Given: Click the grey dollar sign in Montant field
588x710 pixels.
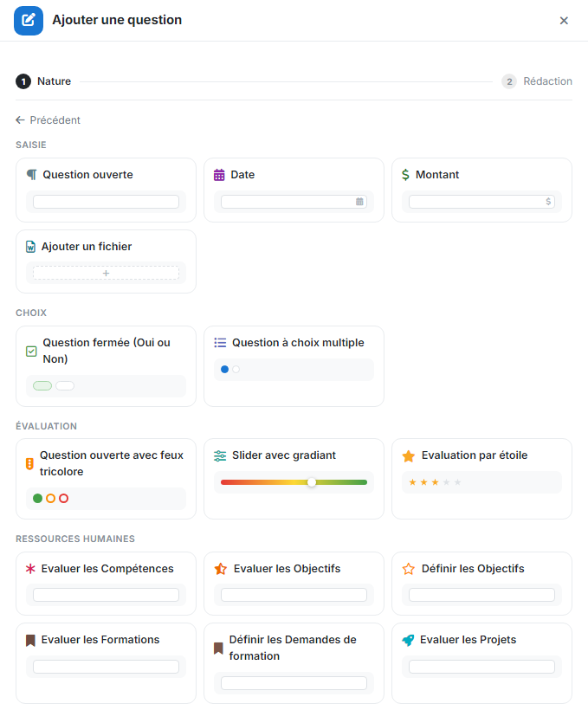Looking at the screenshot, I should click(548, 202).
